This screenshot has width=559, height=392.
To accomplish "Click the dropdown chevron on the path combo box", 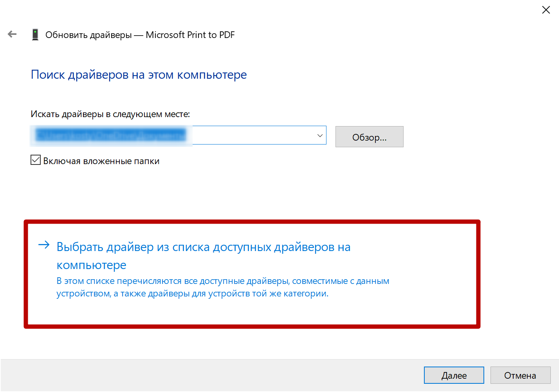I will pyautogui.click(x=319, y=135).
